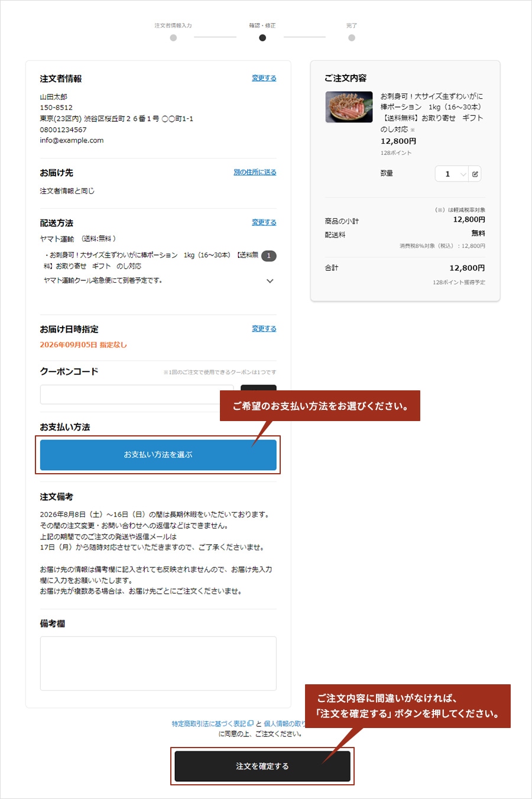Image resolution: width=532 pixels, height=799 pixels.
Task: Click the 備考欄 text area
Action: 158,664
